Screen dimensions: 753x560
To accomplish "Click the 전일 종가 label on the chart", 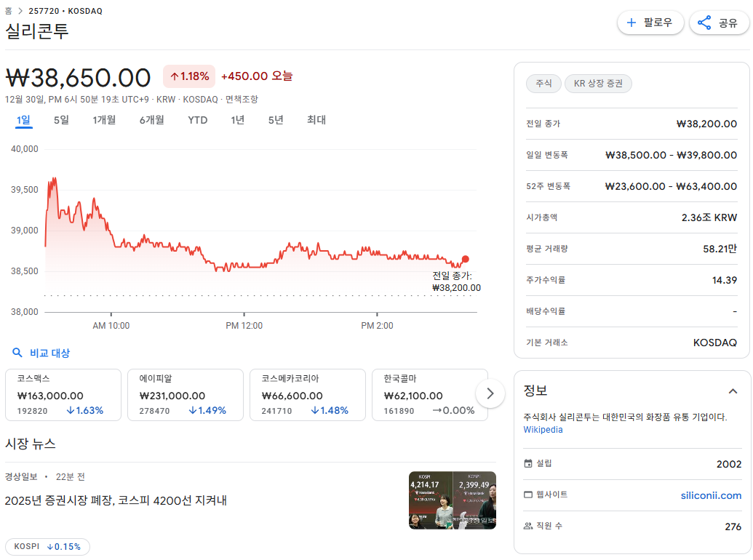I will pyautogui.click(x=452, y=276).
